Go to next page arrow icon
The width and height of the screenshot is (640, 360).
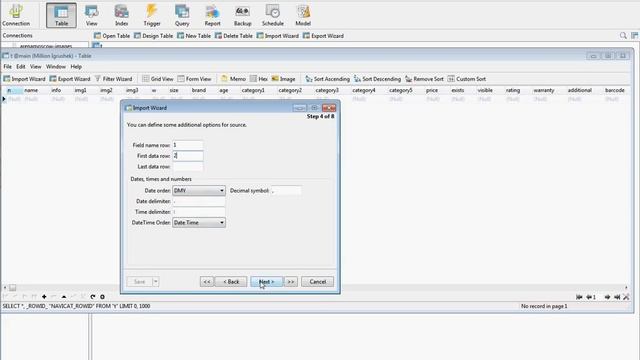pos(607,297)
